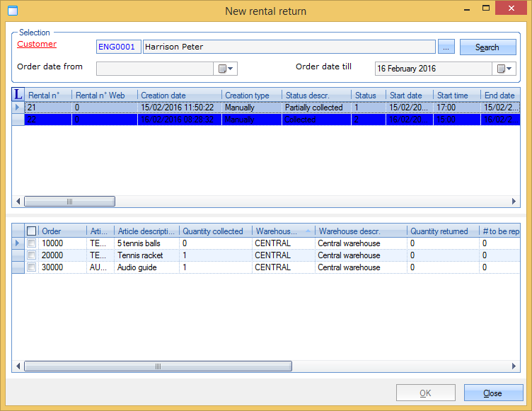Click the customer code field ENG0001
This screenshot has height=411, width=532.
(x=118, y=47)
